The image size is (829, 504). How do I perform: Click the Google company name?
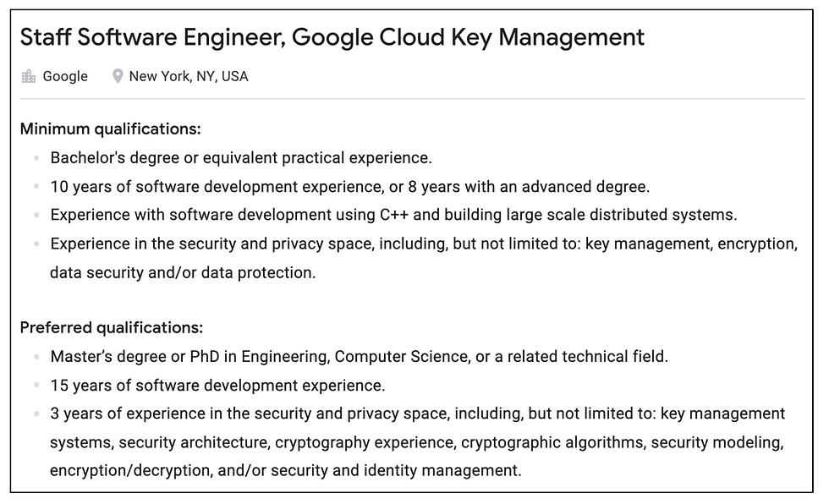coord(65,77)
